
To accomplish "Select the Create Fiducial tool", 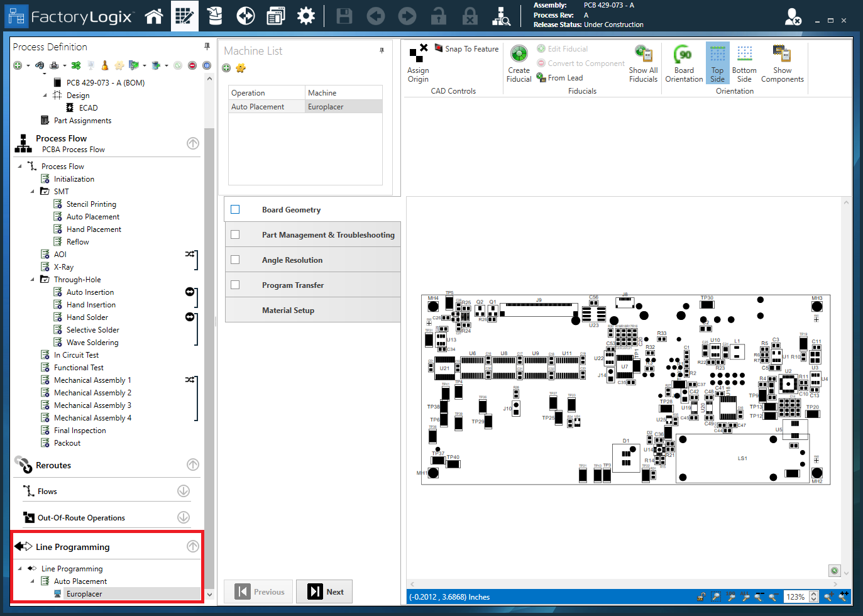I will 519,62.
